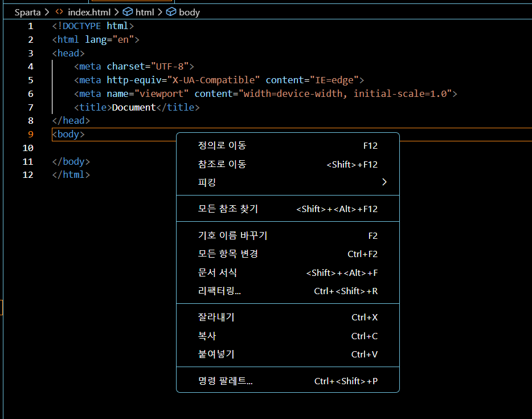Choose 참조로 이동 from context menu

(288, 164)
